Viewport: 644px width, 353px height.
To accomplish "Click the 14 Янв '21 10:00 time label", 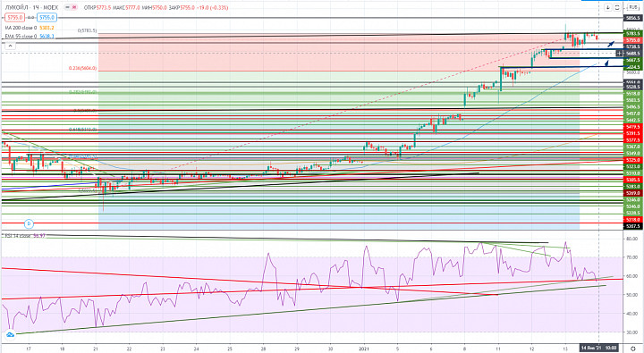I will coord(598,348).
